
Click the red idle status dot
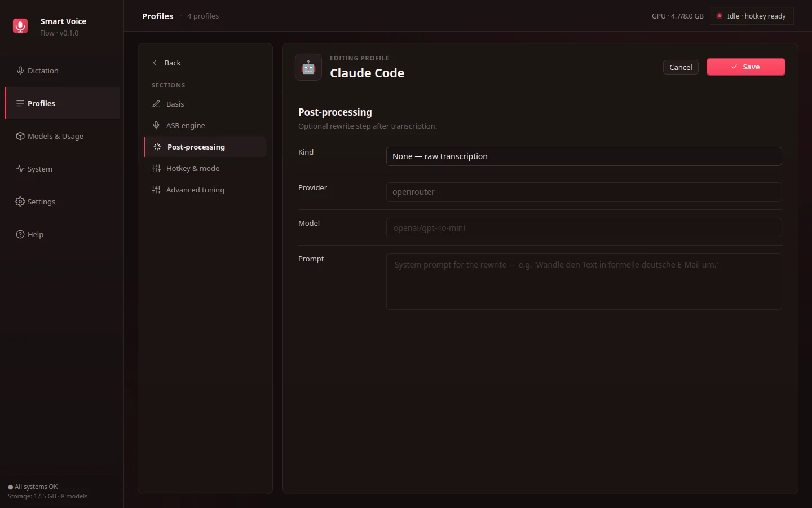(x=720, y=16)
